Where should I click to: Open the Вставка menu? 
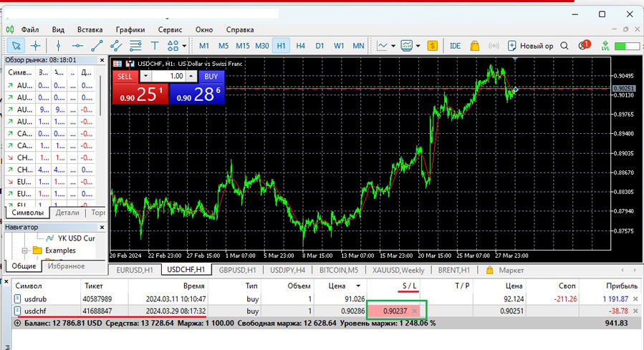tap(90, 29)
